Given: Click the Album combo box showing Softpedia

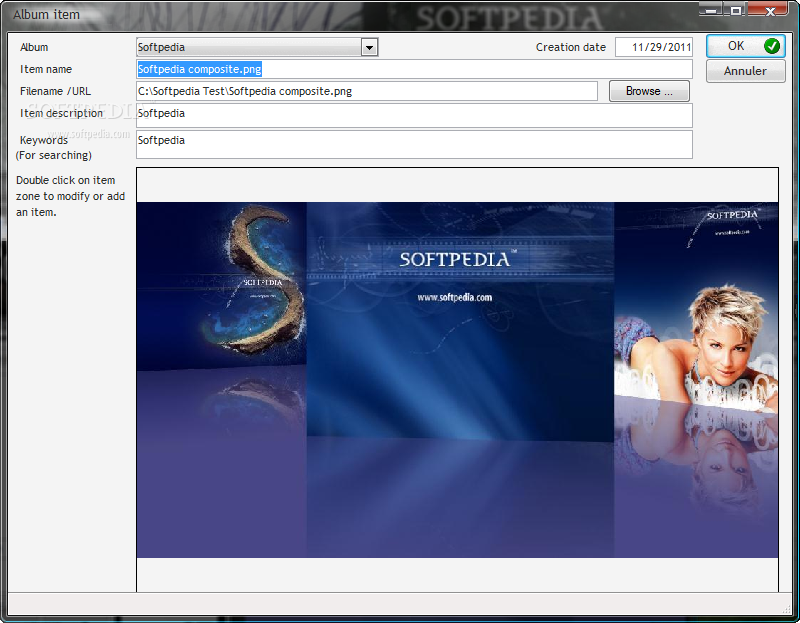Looking at the screenshot, I should point(257,47).
